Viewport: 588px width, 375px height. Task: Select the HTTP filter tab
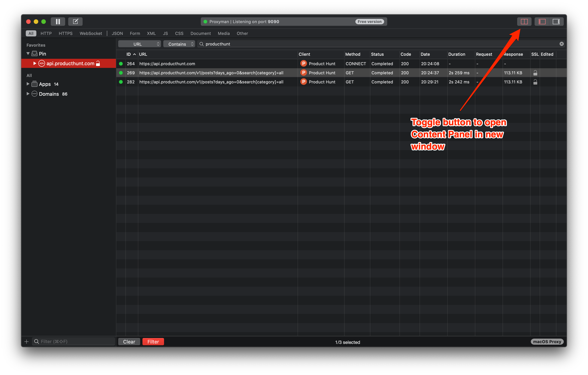click(x=46, y=33)
